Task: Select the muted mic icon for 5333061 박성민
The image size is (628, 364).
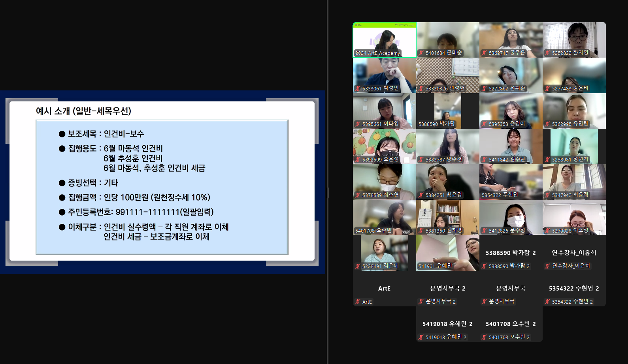Action: 358,88
